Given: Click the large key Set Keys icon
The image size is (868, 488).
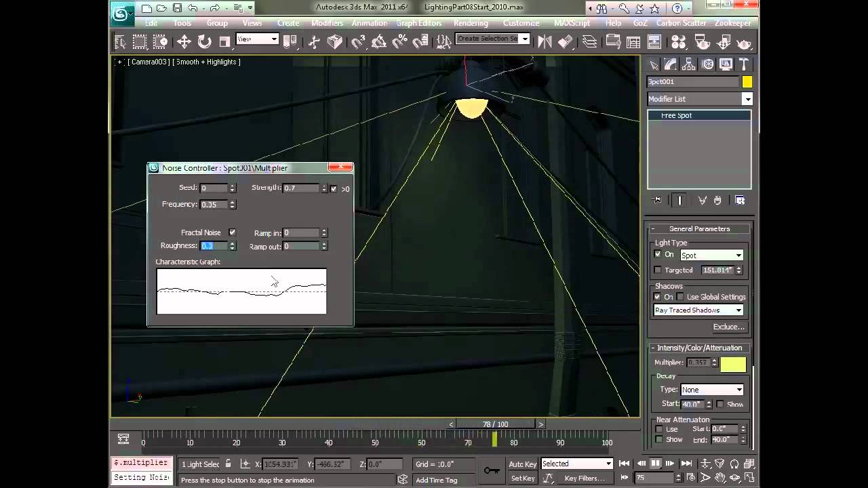Looking at the screenshot, I should (x=492, y=470).
